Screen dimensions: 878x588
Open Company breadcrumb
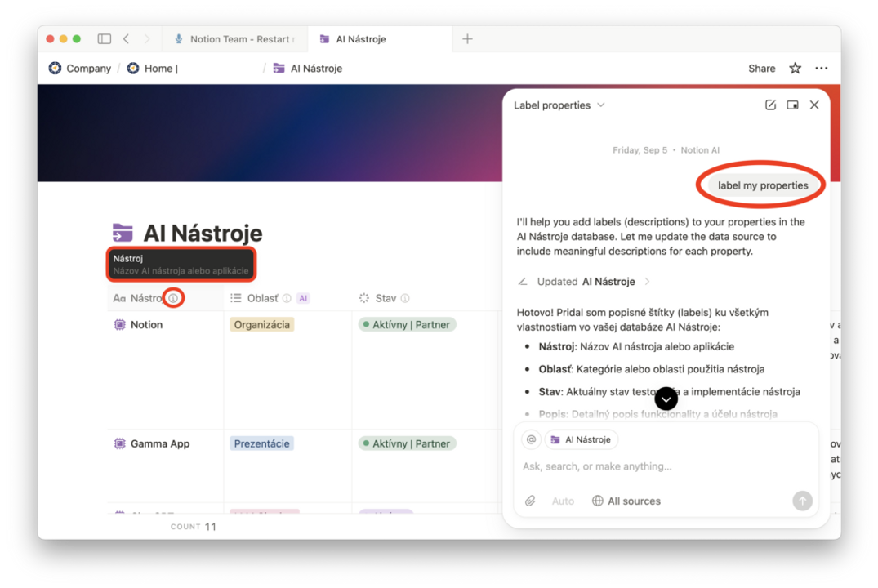[80, 69]
